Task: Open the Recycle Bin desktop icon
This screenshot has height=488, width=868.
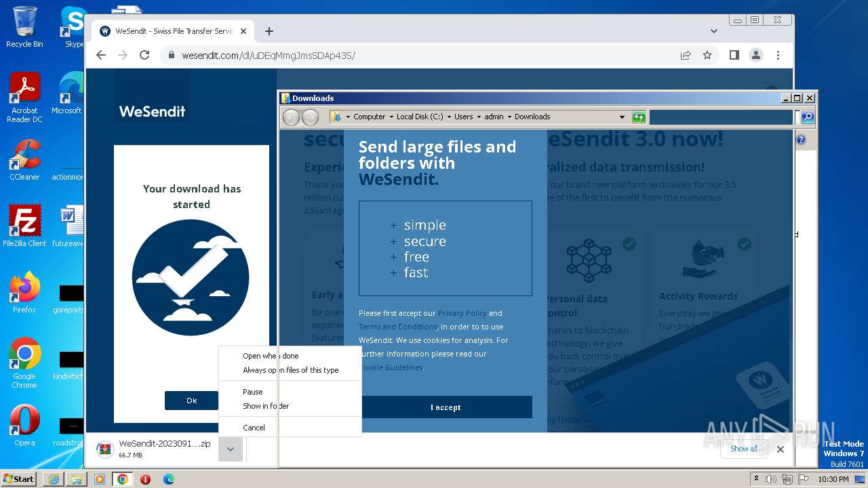Action: pyautogui.click(x=24, y=27)
